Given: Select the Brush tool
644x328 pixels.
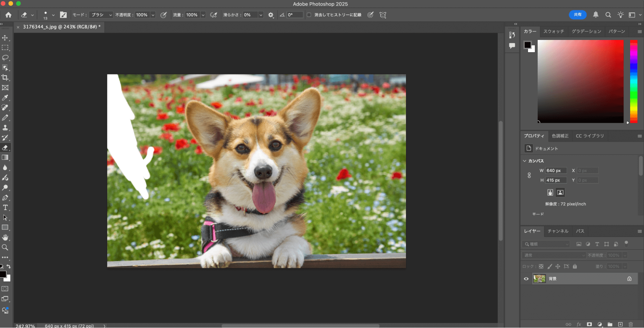Looking at the screenshot, I should [5, 118].
